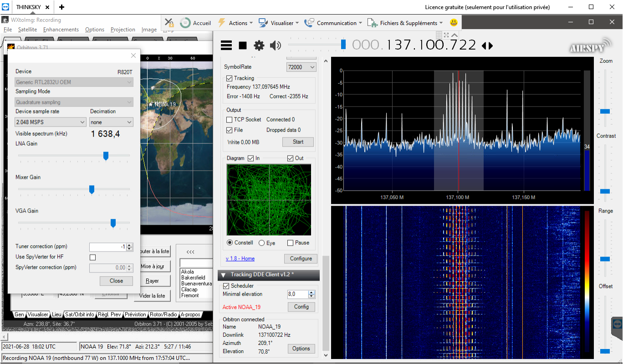Click the LNA Gain slider handle
623x364 pixels.
(106, 156)
